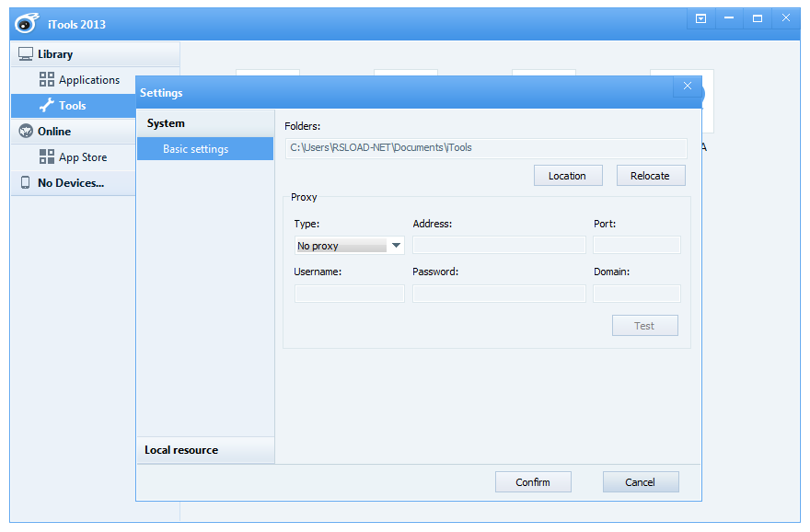Select Applications in the sidebar
Viewport: 810px width, 532px height.
(x=74, y=79)
